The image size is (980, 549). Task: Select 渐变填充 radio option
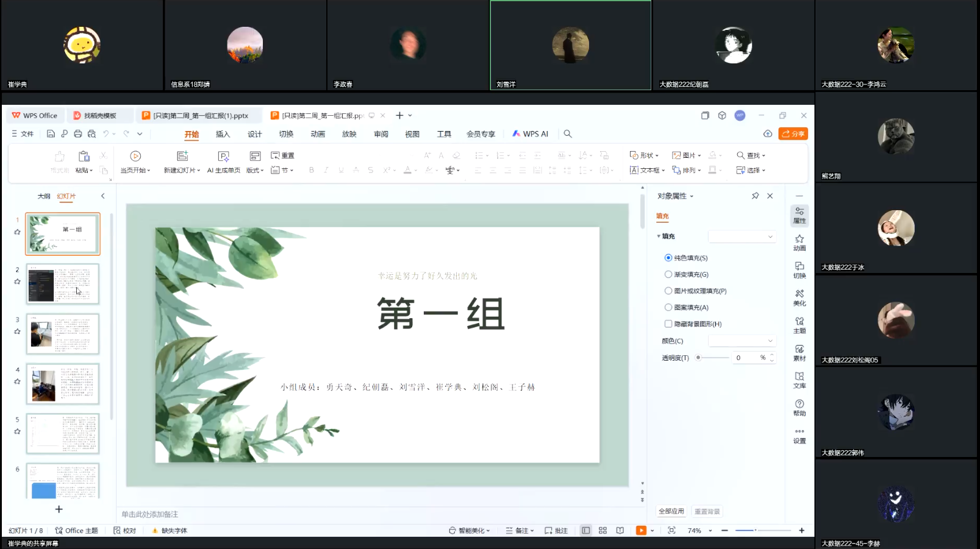[x=668, y=275]
